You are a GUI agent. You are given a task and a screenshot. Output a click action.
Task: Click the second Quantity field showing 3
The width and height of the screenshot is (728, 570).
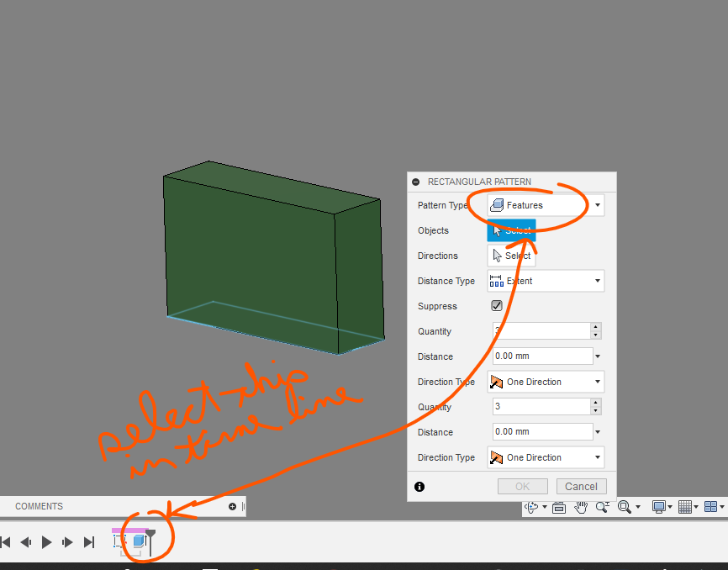(541, 407)
